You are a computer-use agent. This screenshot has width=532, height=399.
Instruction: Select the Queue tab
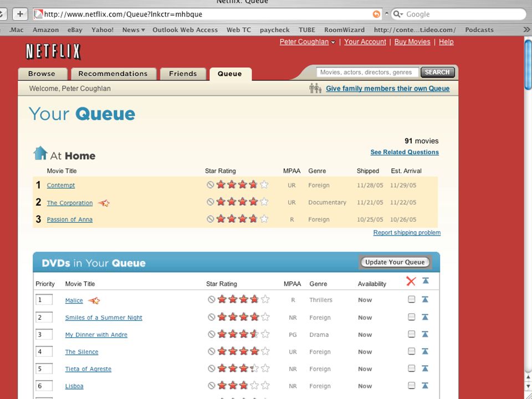pyautogui.click(x=230, y=74)
